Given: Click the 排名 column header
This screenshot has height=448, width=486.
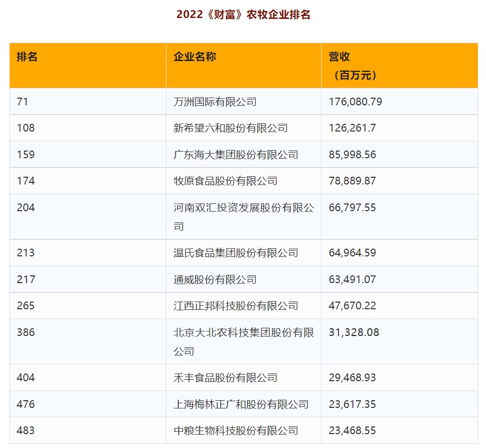Looking at the screenshot, I should tap(27, 57).
